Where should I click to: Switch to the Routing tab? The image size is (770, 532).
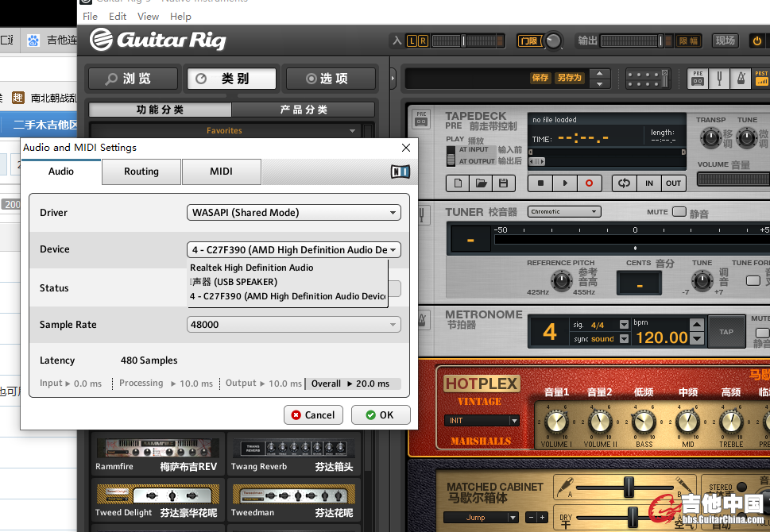(x=141, y=172)
